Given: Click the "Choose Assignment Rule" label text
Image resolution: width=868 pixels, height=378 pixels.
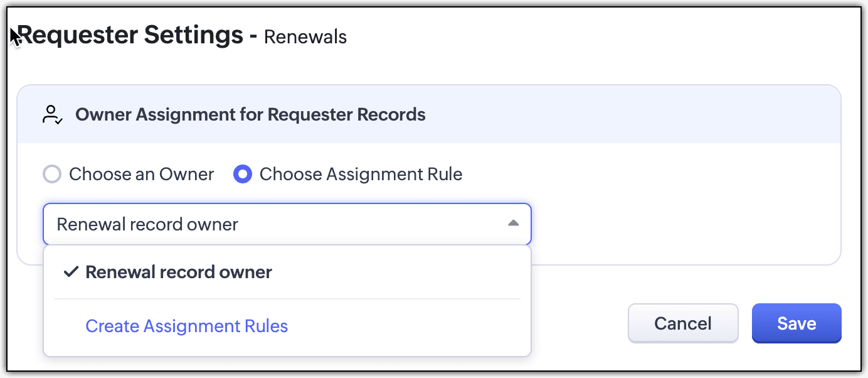Looking at the screenshot, I should coord(361,174).
